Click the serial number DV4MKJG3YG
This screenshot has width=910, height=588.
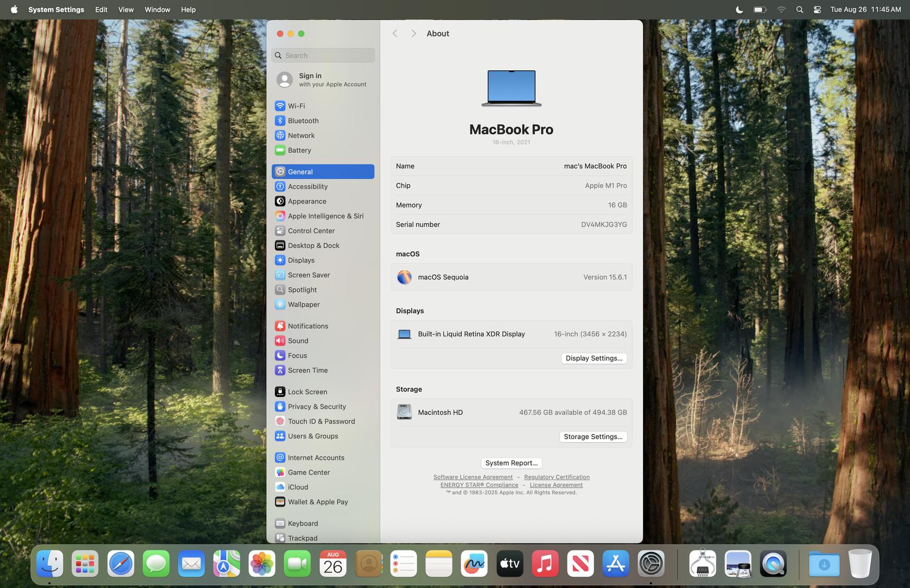point(604,224)
